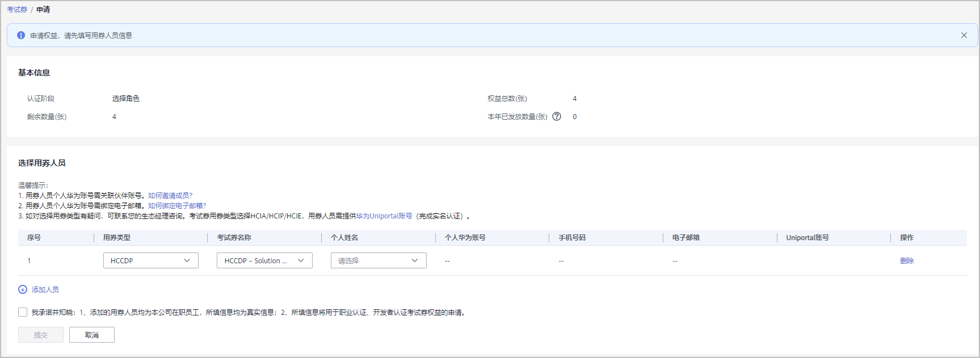Click the 温馨提示 label
This screenshot has height=358, width=980.
pyautogui.click(x=33, y=185)
